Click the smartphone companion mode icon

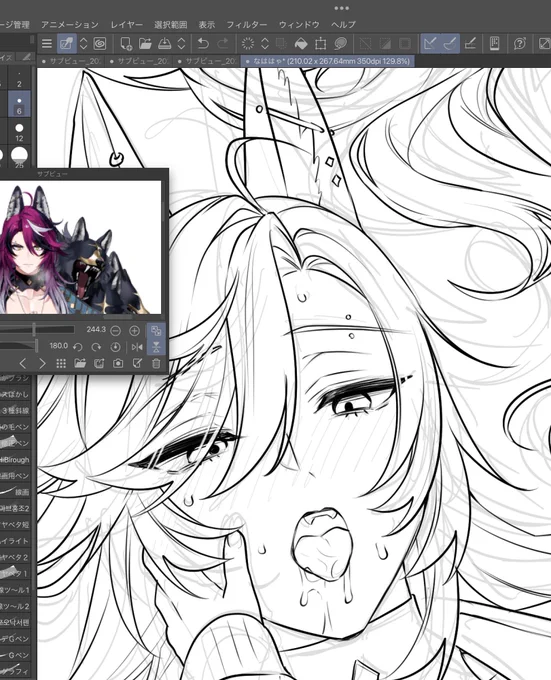[495, 43]
